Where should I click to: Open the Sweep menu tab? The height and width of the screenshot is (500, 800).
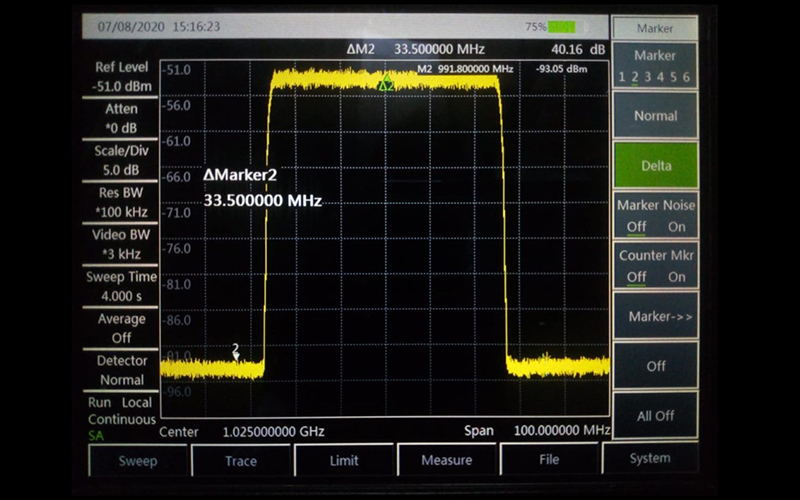(x=138, y=461)
